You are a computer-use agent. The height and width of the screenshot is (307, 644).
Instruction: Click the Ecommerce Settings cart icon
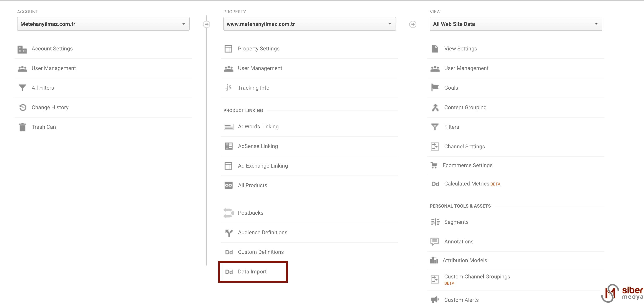click(x=434, y=165)
